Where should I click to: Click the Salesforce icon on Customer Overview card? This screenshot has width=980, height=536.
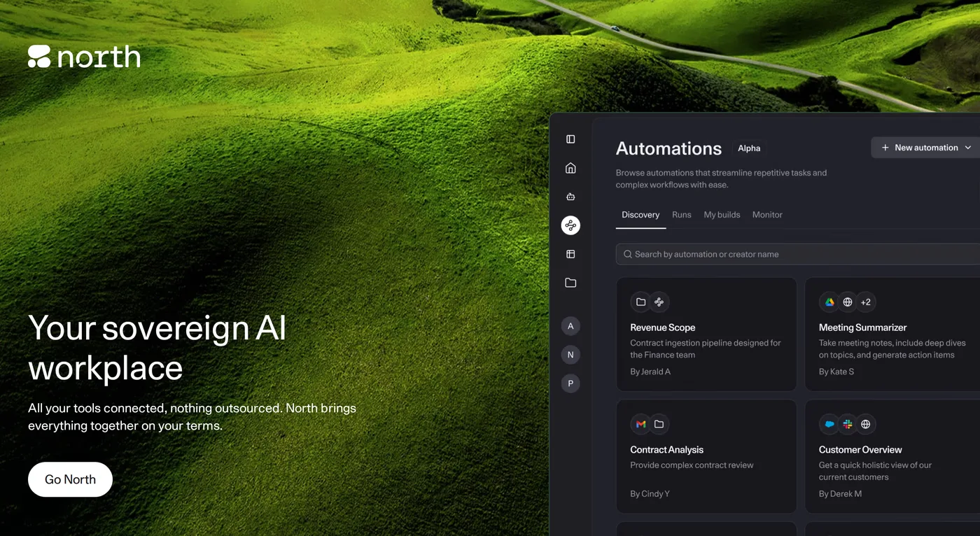(x=829, y=424)
